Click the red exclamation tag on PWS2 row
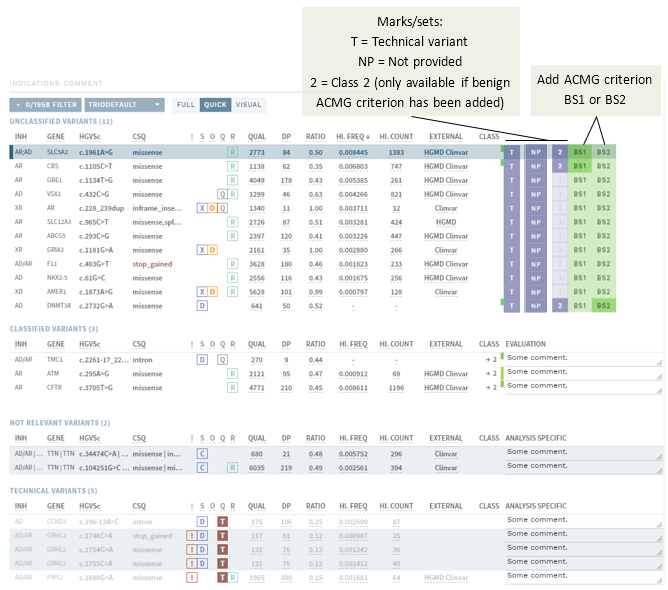 coord(192,577)
